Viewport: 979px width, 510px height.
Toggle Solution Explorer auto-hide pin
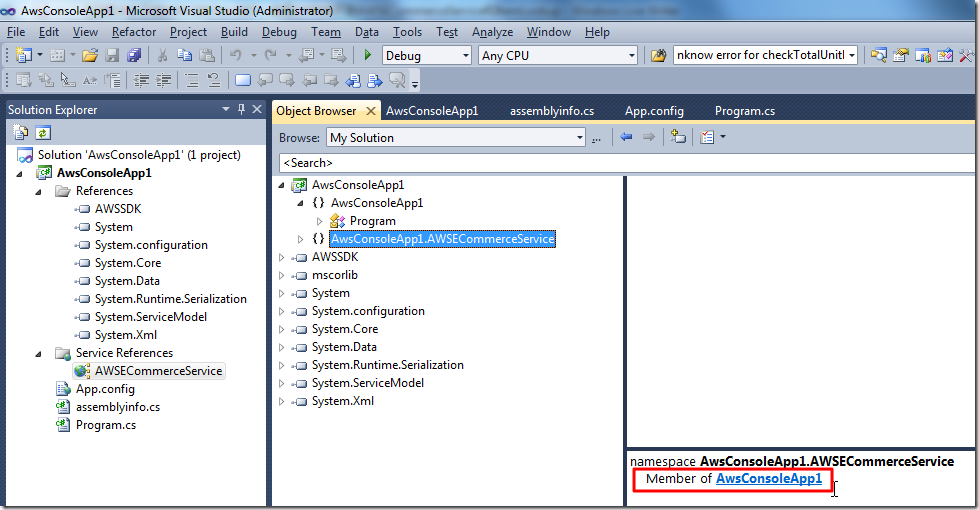coord(242,109)
